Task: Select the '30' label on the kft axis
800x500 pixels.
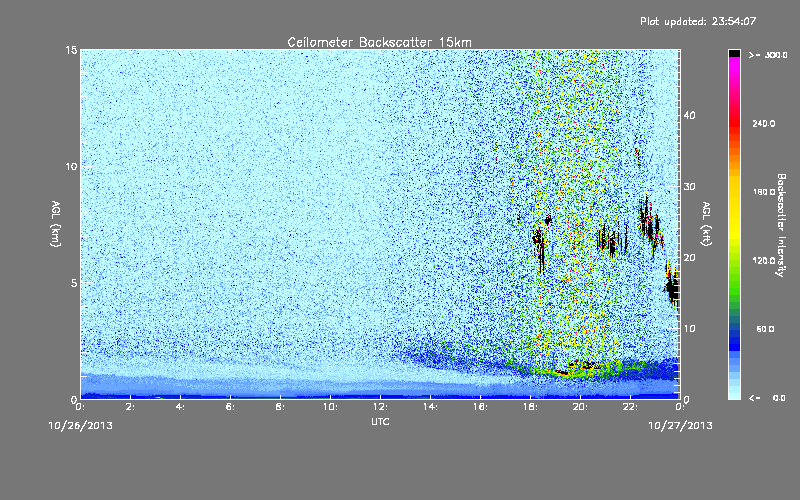Action: tap(689, 187)
